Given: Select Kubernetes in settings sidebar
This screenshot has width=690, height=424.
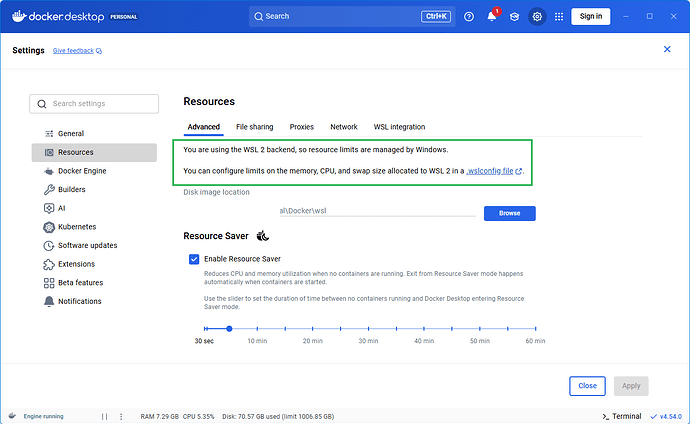Looking at the screenshot, I should tap(79, 227).
